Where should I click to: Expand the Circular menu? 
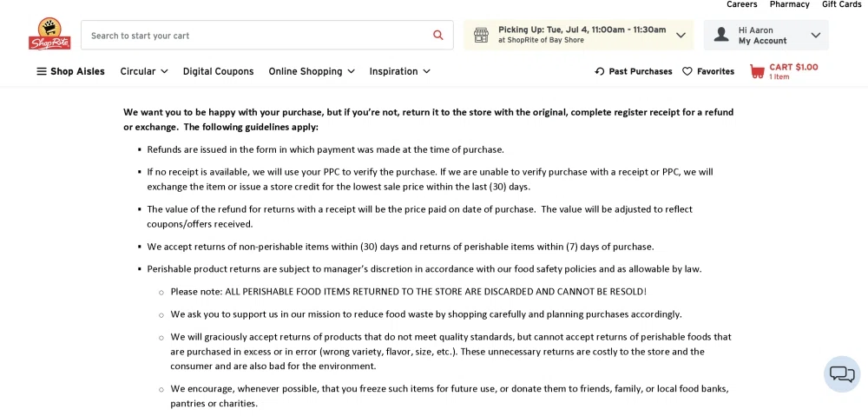[144, 71]
